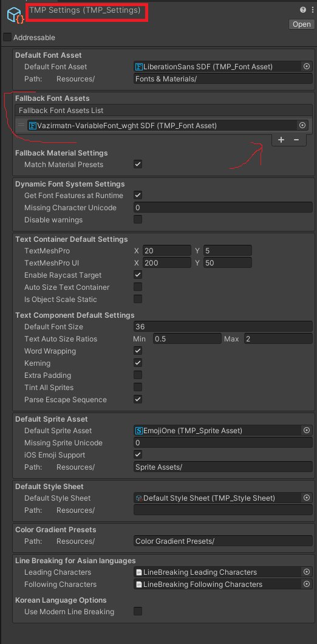Edit the TextMeshPro UI X value field
Image resolution: width=317 pixels, height=644 pixels.
point(167,263)
